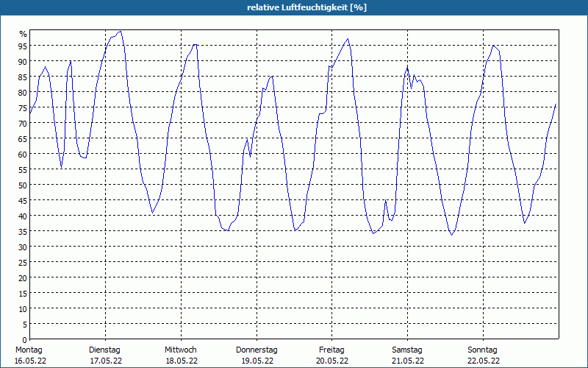Image resolution: width=588 pixels, height=368 pixels.
Task: Click the y-axis value '40'
Action: [x=23, y=216]
